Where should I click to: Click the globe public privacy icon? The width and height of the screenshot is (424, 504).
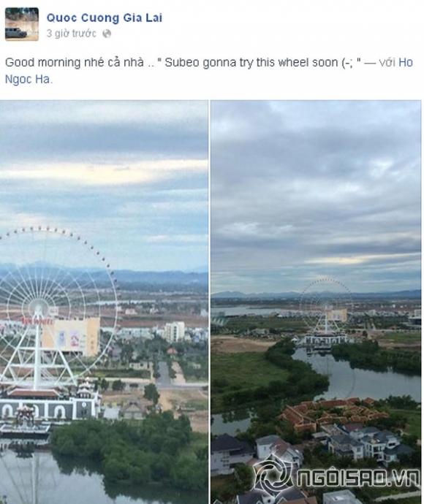tap(107, 34)
